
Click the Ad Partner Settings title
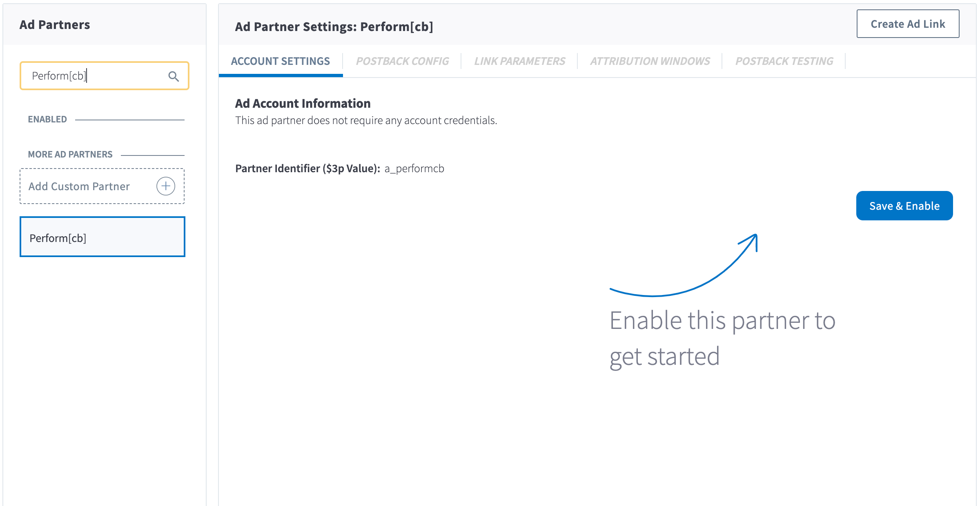[334, 27]
